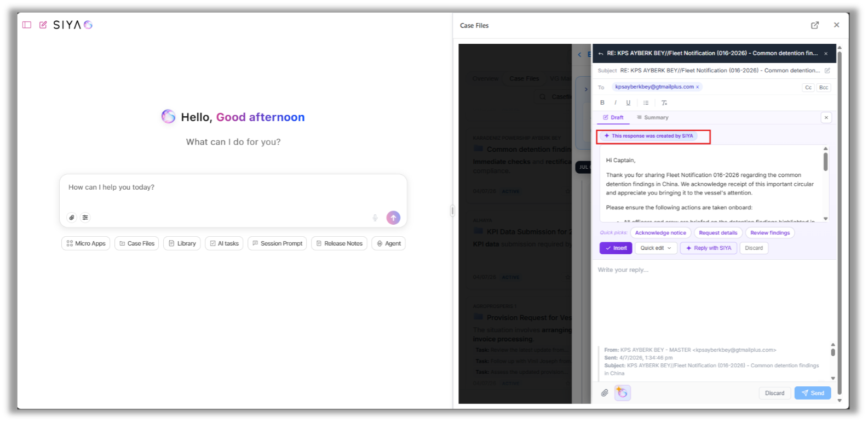Open the Session Prompt shortcut

click(x=277, y=243)
